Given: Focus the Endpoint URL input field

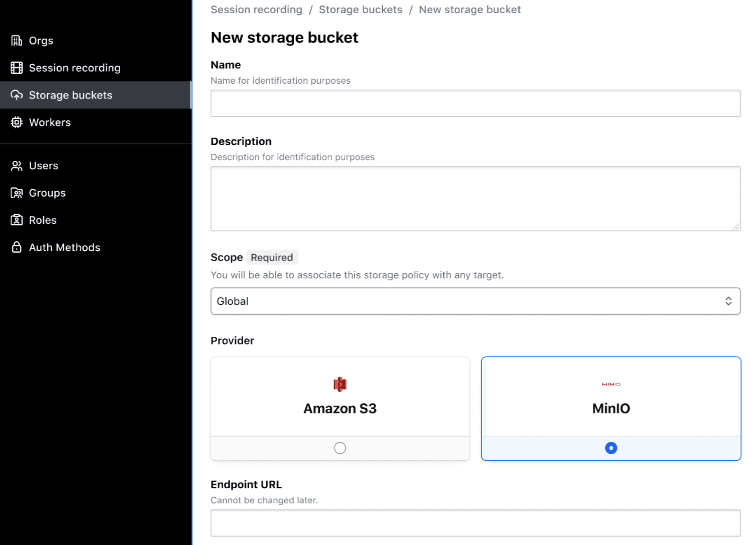Looking at the screenshot, I should [x=475, y=523].
